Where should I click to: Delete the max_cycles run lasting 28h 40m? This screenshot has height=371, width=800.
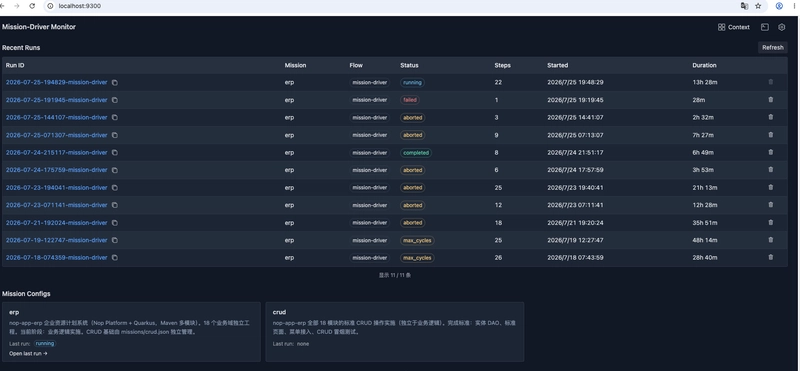pyautogui.click(x=770, y=257)
